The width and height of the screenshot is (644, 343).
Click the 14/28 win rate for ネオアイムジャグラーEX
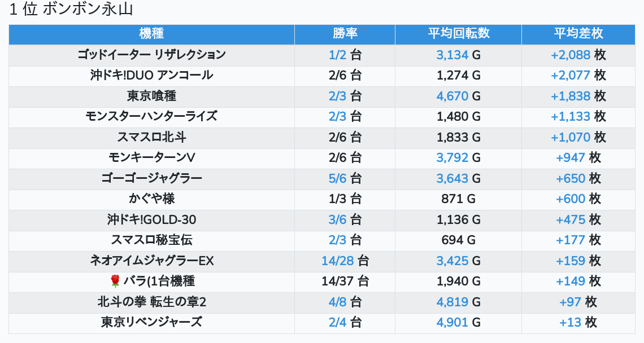pos(337,261)
